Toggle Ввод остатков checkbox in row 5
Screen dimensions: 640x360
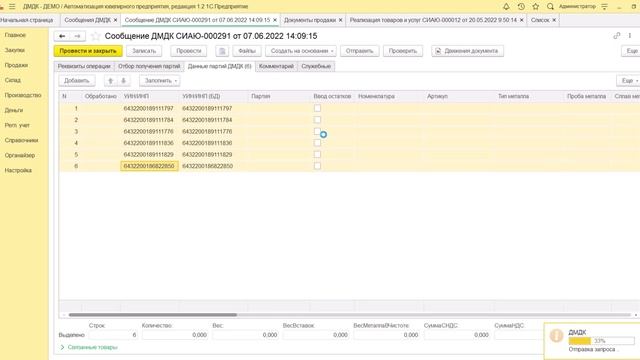(x=317, y=154)
